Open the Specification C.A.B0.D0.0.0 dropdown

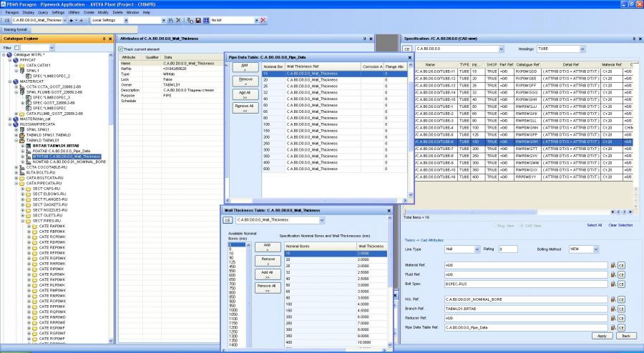(501, 49)
